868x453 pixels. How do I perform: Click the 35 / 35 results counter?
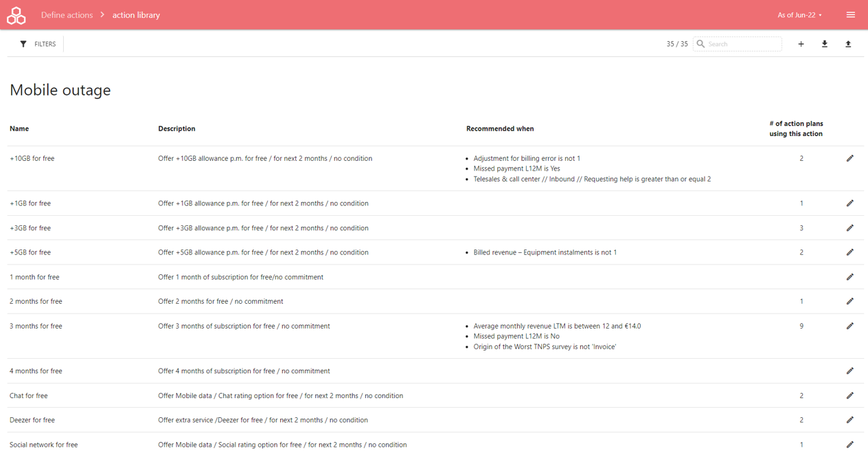pyautogui.click(x=677, y=44)
